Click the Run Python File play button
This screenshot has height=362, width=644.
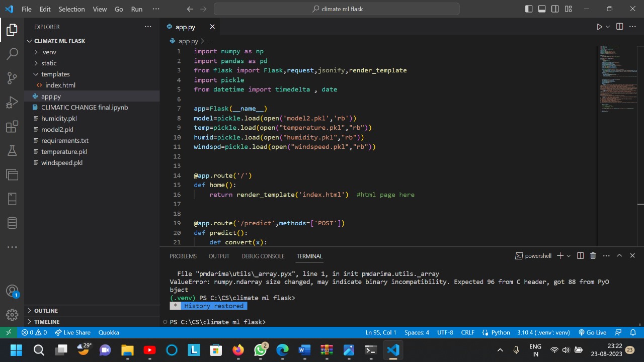(x=599, y=27)
